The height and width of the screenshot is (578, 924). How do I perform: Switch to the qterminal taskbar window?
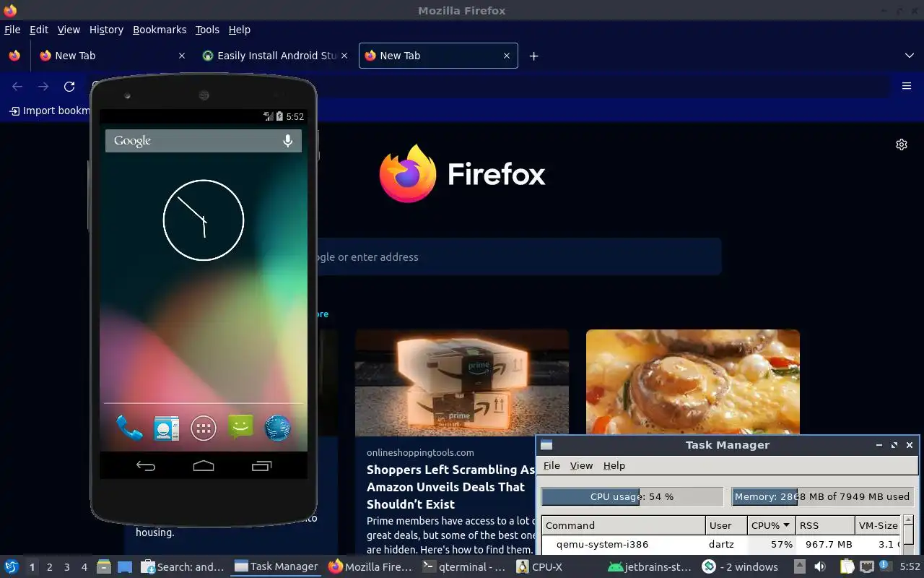tap(463, 566)
